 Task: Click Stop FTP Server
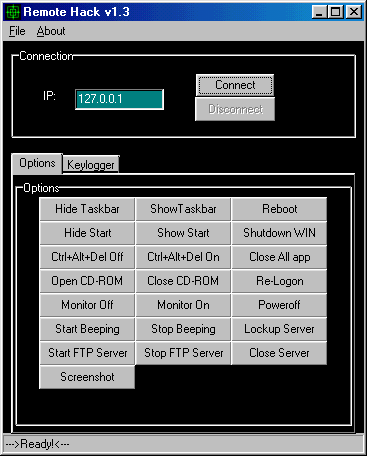click(x=183, y=353)
